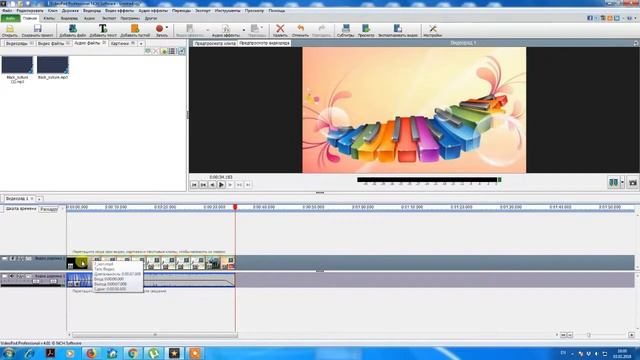Open the Запись record dropdown arrow
This screenshot has width=640, height=360.
pyautogui.click(x=167, y=28)
